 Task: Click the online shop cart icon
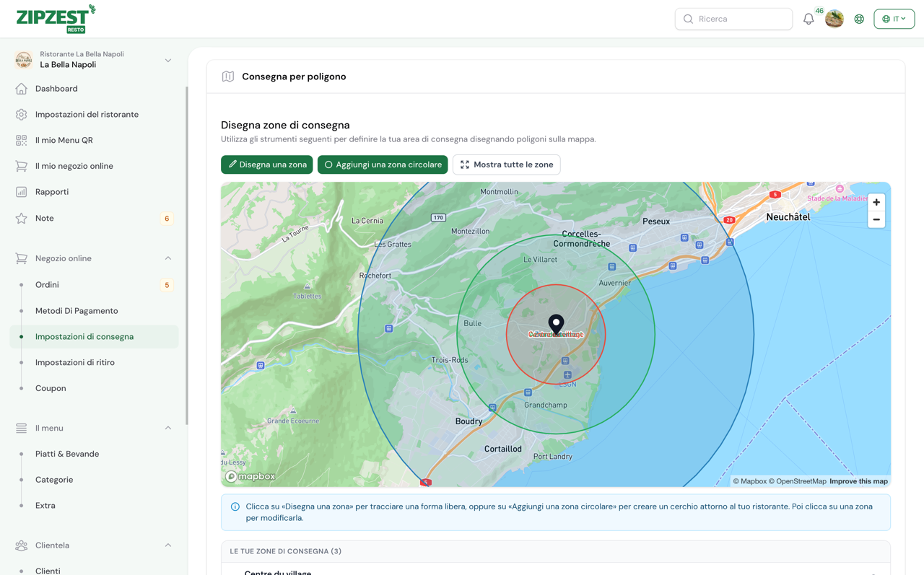tap(22, 166)
